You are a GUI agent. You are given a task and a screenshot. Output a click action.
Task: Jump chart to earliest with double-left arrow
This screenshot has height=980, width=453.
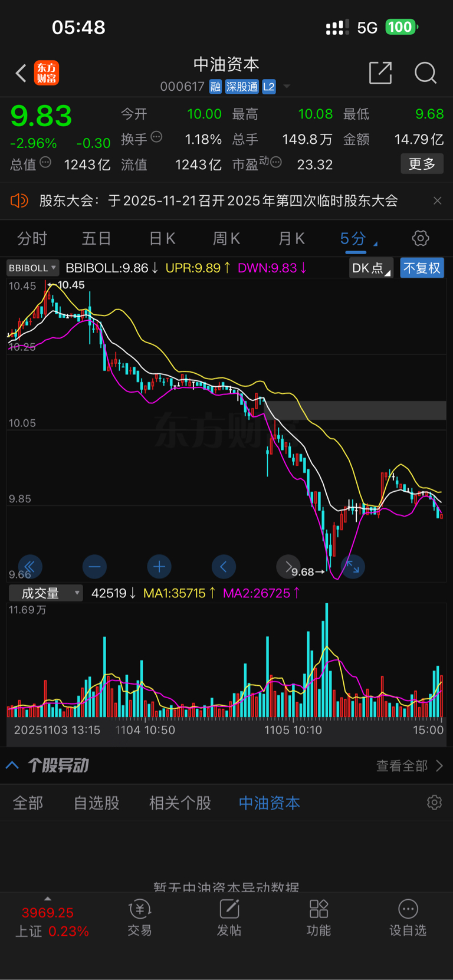coord(30,567)
